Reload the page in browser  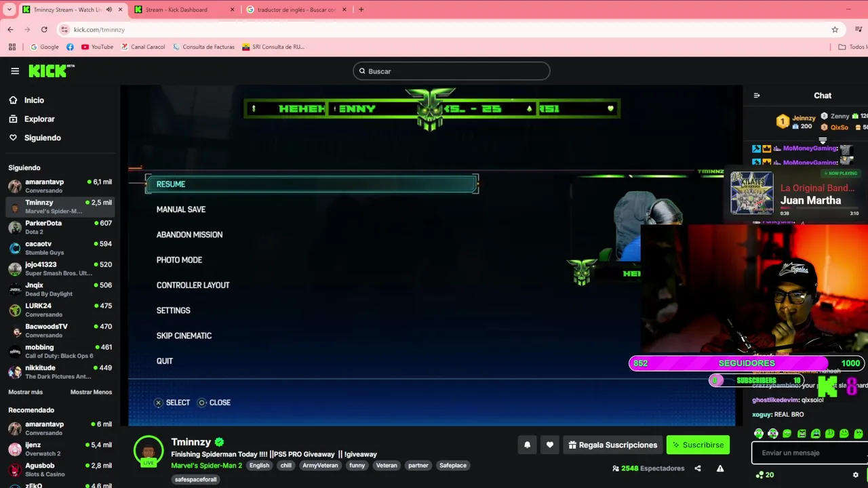(44, 30)
